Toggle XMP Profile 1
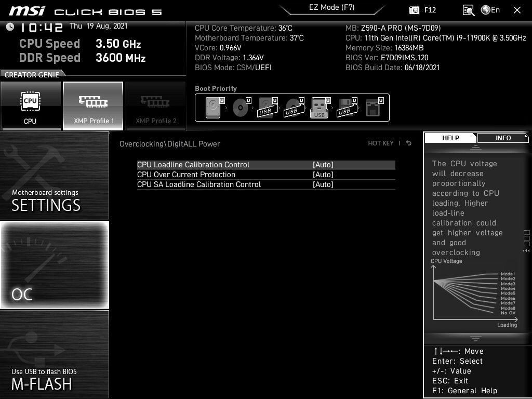 93,106
